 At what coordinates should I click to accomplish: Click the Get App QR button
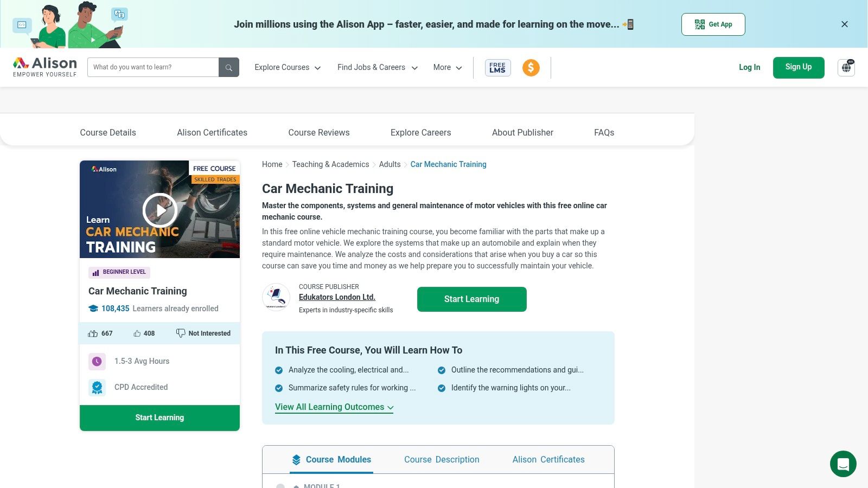coord(713,24)
